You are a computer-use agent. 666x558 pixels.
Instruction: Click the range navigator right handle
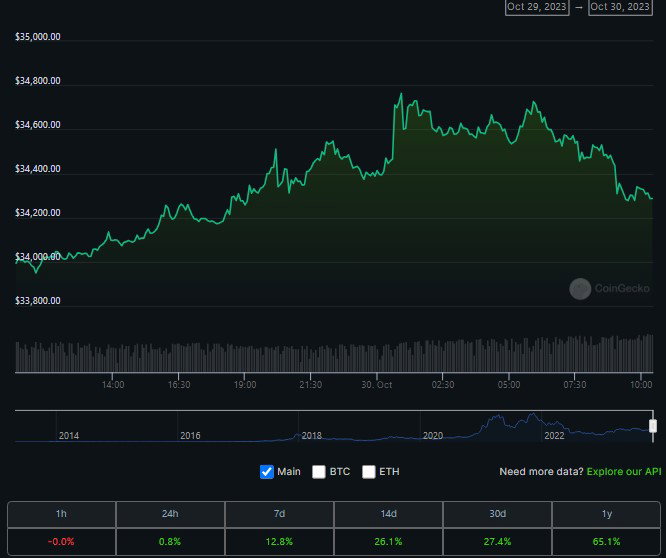tap(653, 426)
